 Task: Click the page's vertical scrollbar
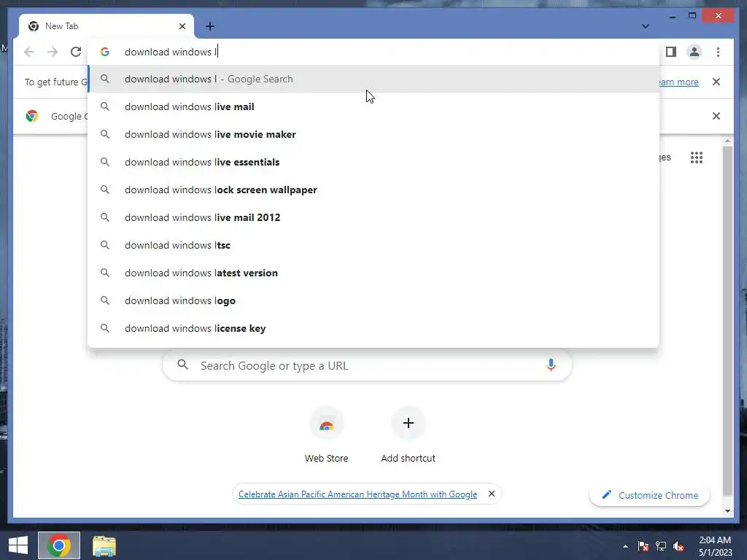coord(727,320)
